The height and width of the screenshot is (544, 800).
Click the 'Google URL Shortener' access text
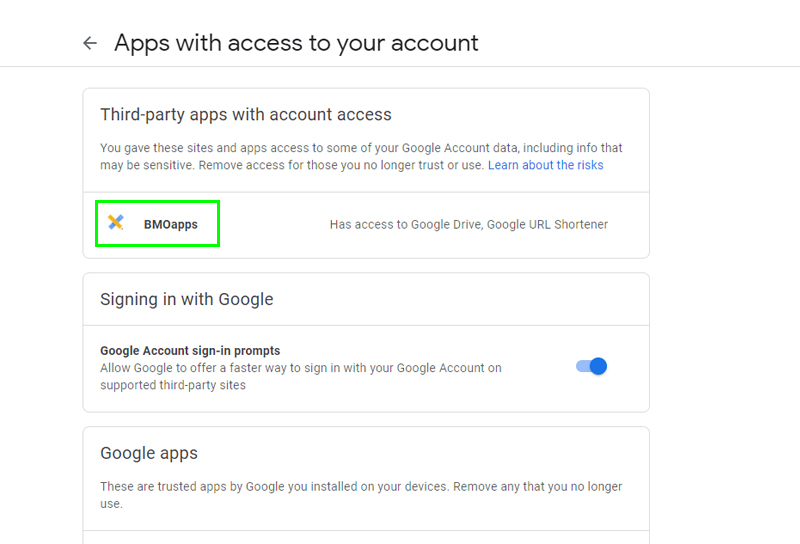tap(547, 225)
